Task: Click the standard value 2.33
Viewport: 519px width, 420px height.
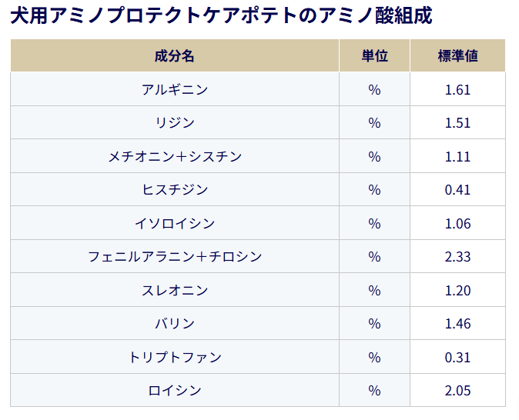Action: click(x=457, y=257)
